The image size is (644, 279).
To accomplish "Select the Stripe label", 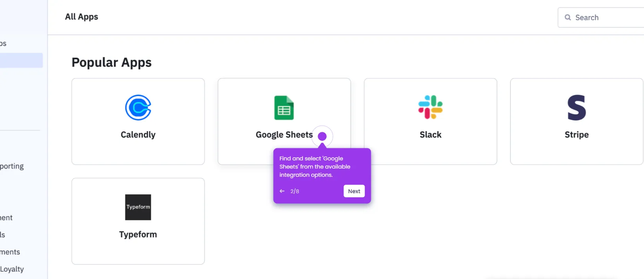I will tap(576, 135).
